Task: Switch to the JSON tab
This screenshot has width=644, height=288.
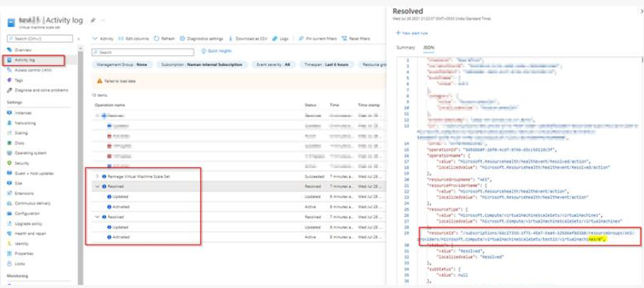Action: click(x=429, y=48)
